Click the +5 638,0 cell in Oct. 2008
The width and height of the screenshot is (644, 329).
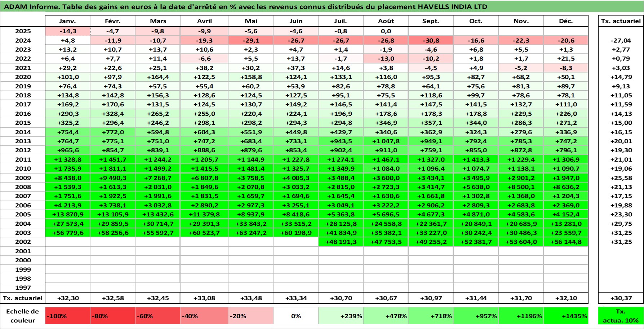click(x=476, y=187)
